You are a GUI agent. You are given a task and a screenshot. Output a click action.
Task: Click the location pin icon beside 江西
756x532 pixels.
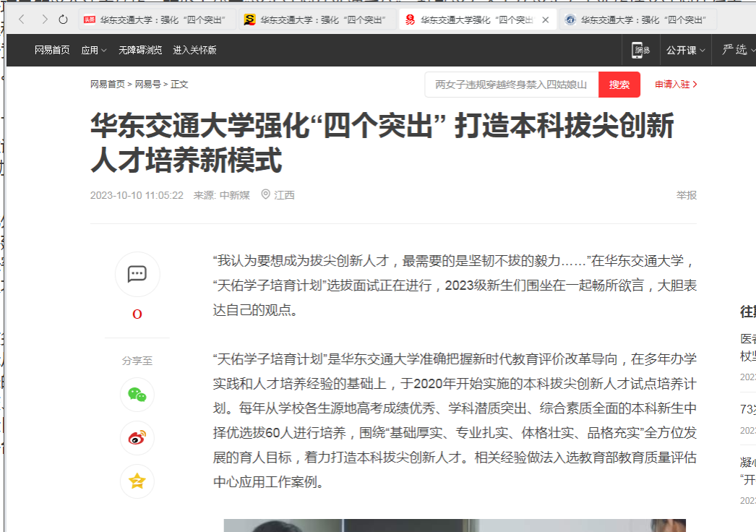tap(265, 195)
